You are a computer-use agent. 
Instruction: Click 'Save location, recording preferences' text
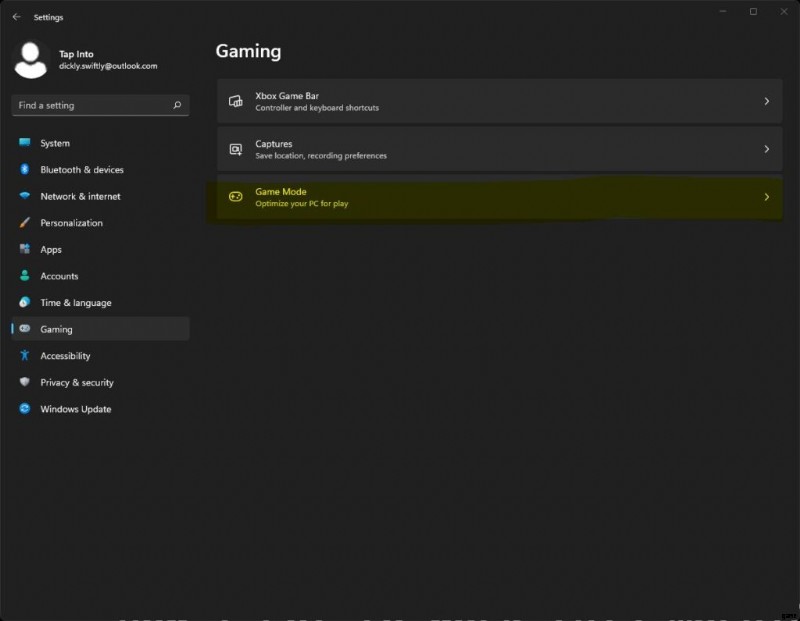click(x=321, y=156)
